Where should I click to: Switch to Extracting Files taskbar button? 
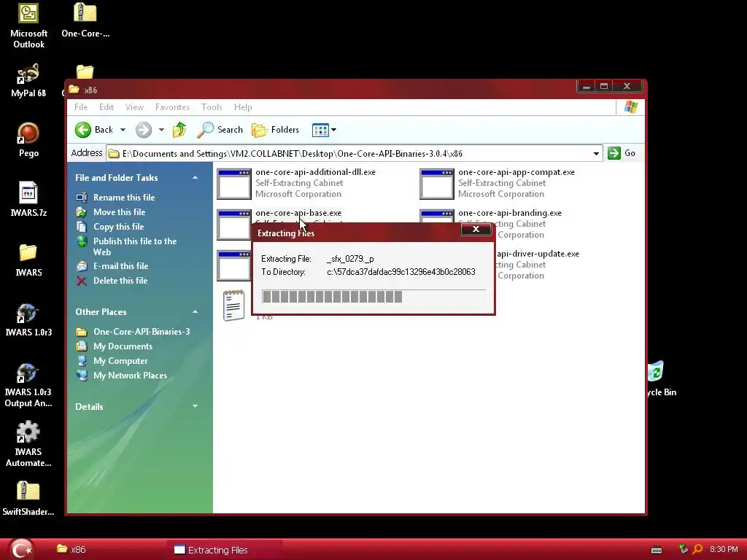[x=224, y=550]
